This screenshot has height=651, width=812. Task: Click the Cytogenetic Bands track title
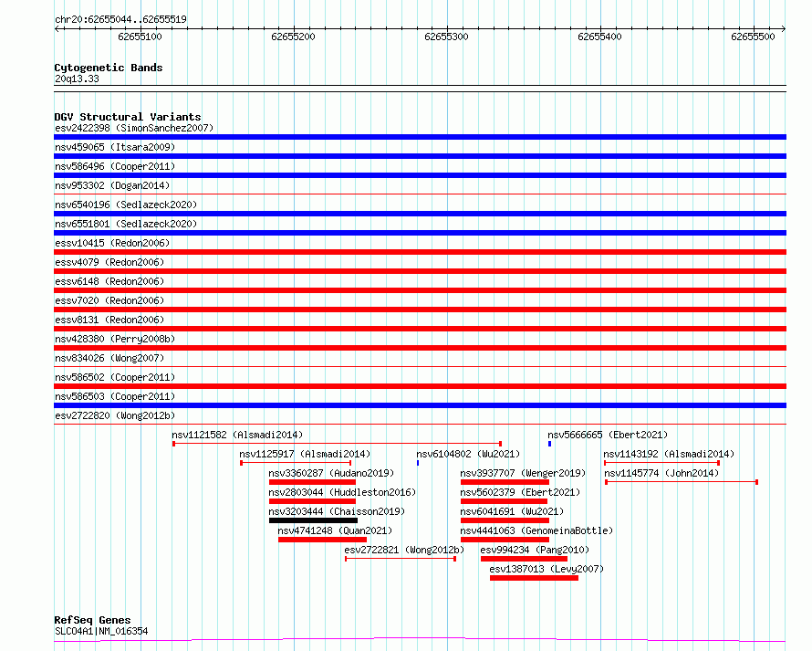coord(109,68)
